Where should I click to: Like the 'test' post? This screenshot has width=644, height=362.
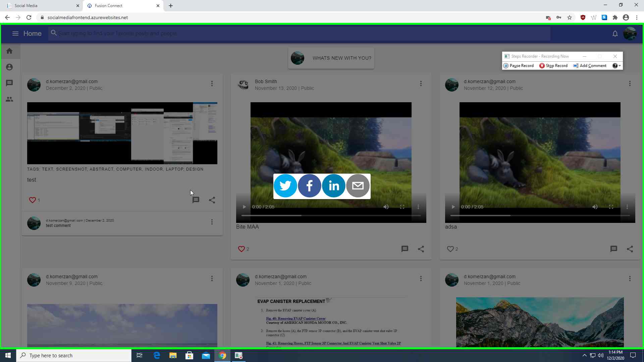(33, 200)
